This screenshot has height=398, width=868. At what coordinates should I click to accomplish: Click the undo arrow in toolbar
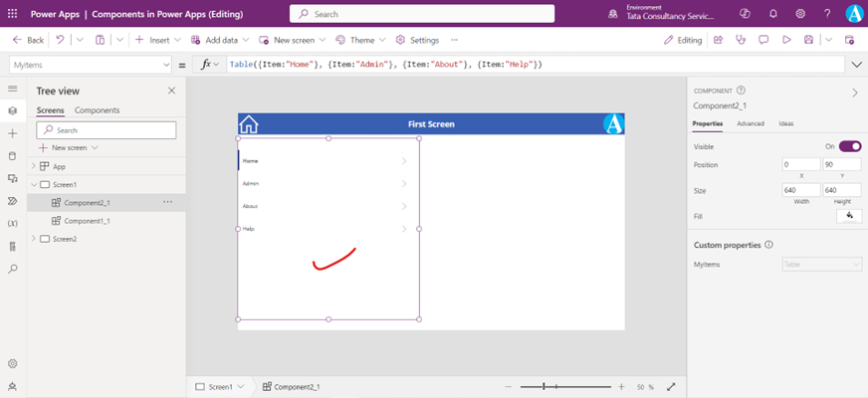click(x=60, y=40)
